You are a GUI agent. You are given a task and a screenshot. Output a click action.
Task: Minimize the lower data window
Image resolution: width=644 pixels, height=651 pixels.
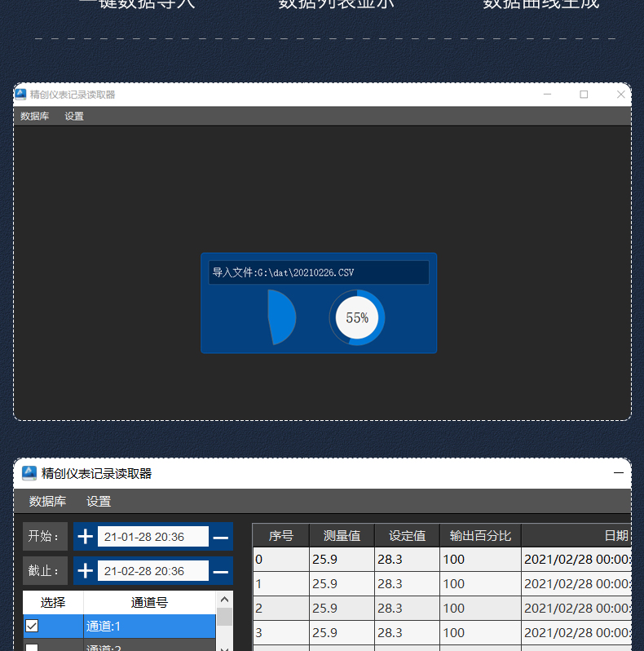click(620, 473)
